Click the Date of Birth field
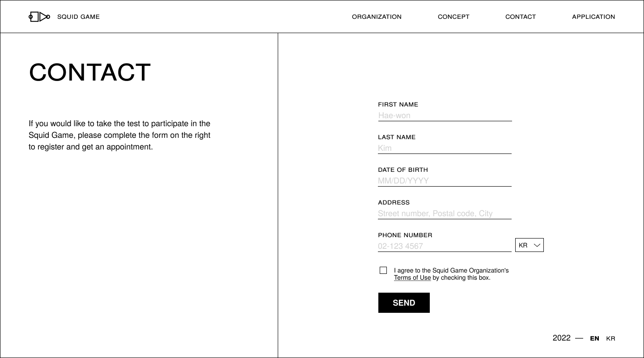644x358 pixels. click(x=445, y=181)
